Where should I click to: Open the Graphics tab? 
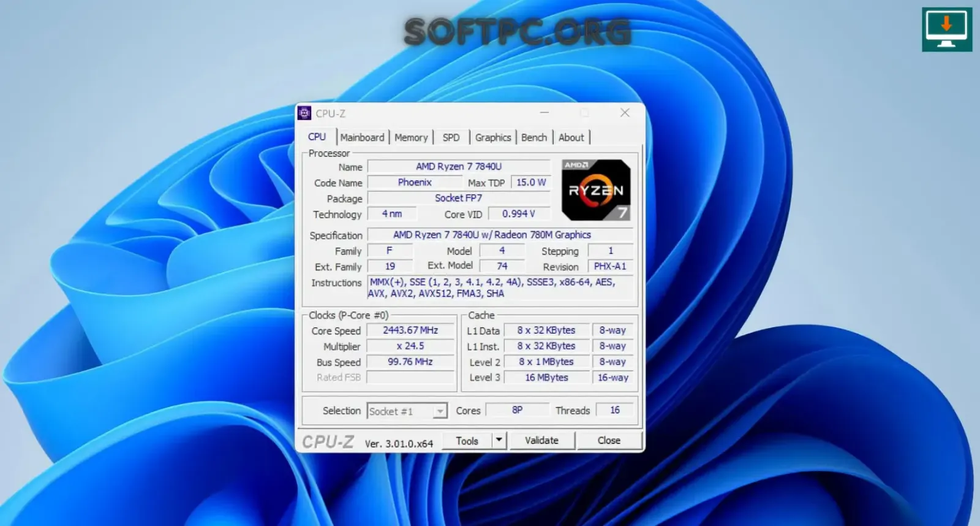click(492, 137)
